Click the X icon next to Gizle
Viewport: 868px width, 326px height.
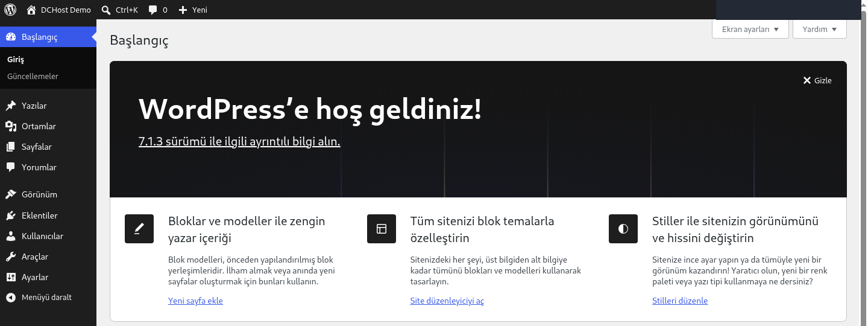pyautogui.click(x=807, y=80)
